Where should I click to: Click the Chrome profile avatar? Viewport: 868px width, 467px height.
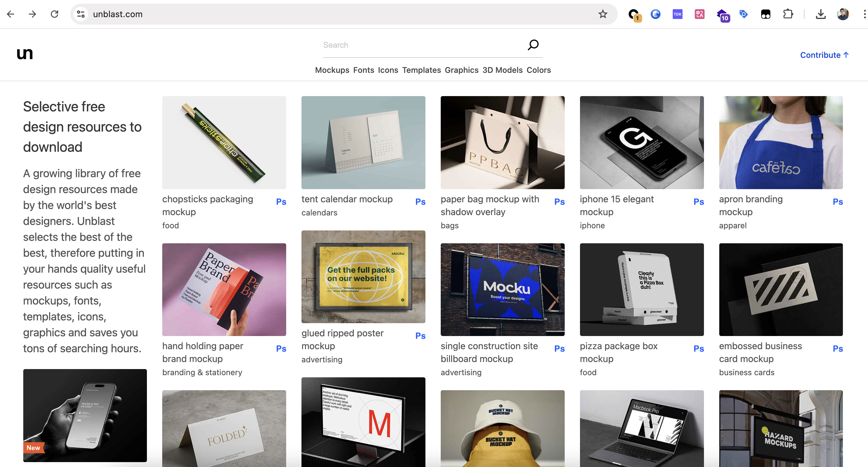click(843, 14)
